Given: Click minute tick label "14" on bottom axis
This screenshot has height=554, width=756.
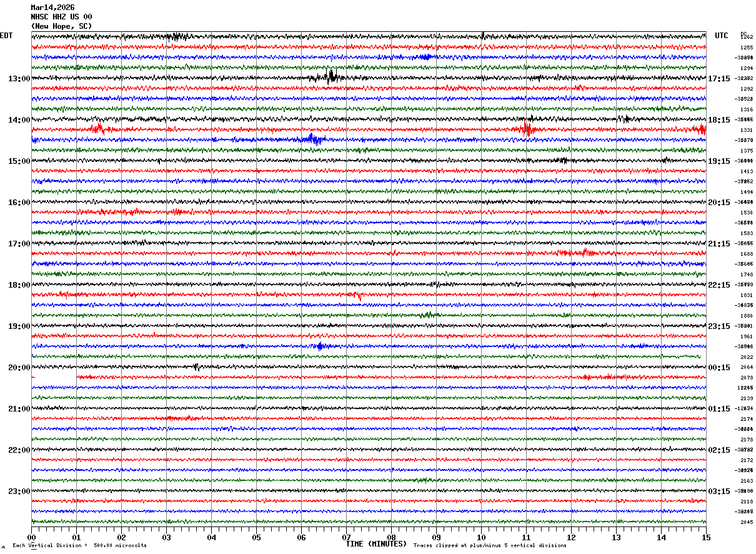Looking at the screenshot, I should 661,537.
